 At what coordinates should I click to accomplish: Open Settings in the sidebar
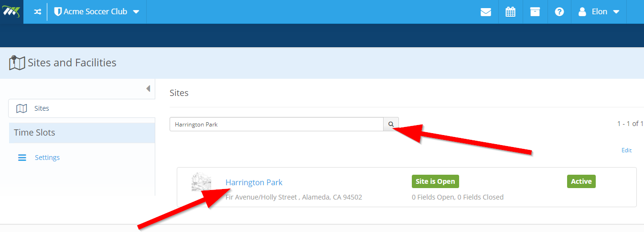coord(47,158)
